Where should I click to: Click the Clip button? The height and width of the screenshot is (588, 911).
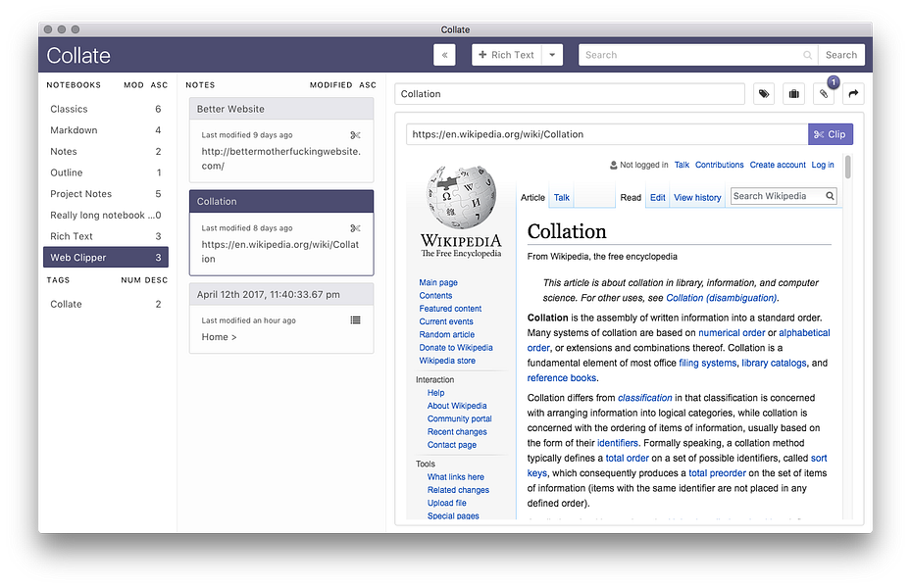[x=831, y=134]
